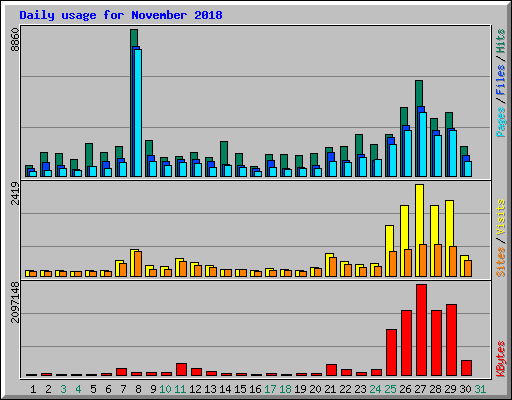512x400 pixels.
Task: Click the chart title 'Daily usage for November 2018'
Action: tap(121, 15)
